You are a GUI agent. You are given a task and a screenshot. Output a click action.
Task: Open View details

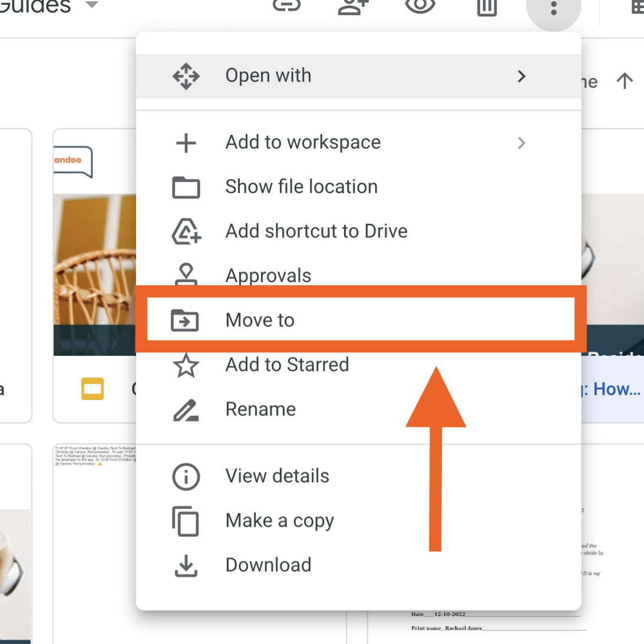(x=358, y=476)
